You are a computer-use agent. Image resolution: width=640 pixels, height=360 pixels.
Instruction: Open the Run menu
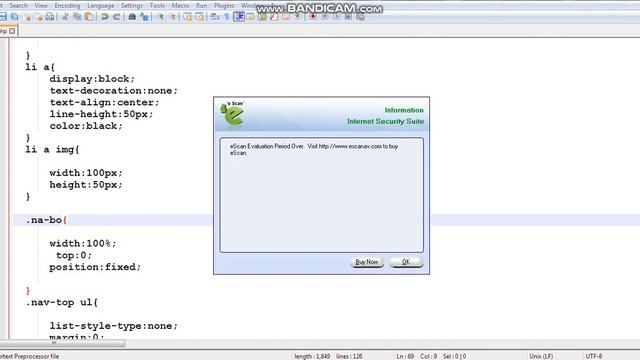pyautogui.click(x=201, y=5)
